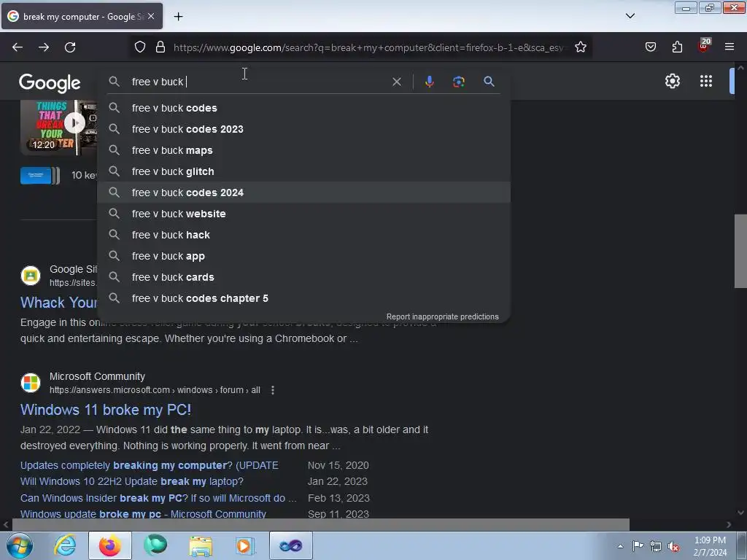Open 'Will Windows 10 22H2 Update break my laptop?'

pyautogui.click(x=132, y=481)
